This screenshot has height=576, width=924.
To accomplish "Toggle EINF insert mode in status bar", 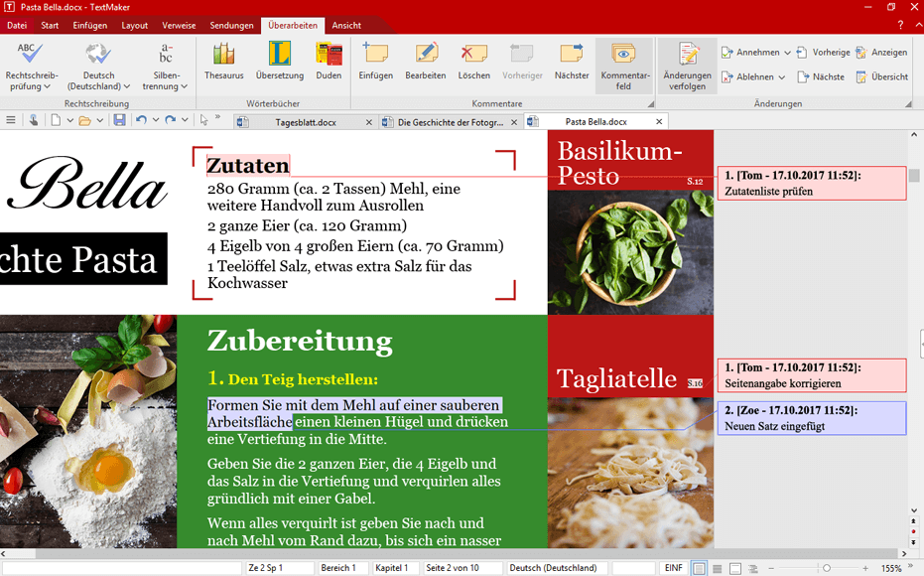I will tap(673, 567).
